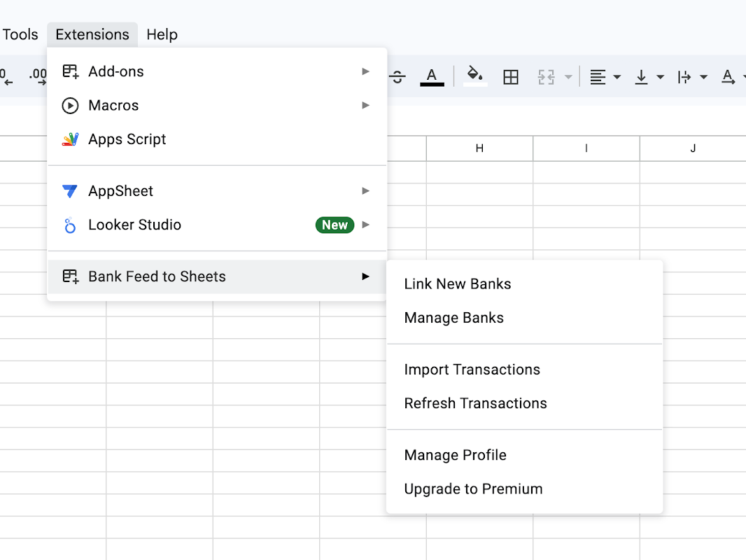
Task: Click the text wrapping icon
Action: (x=684, y=76)
